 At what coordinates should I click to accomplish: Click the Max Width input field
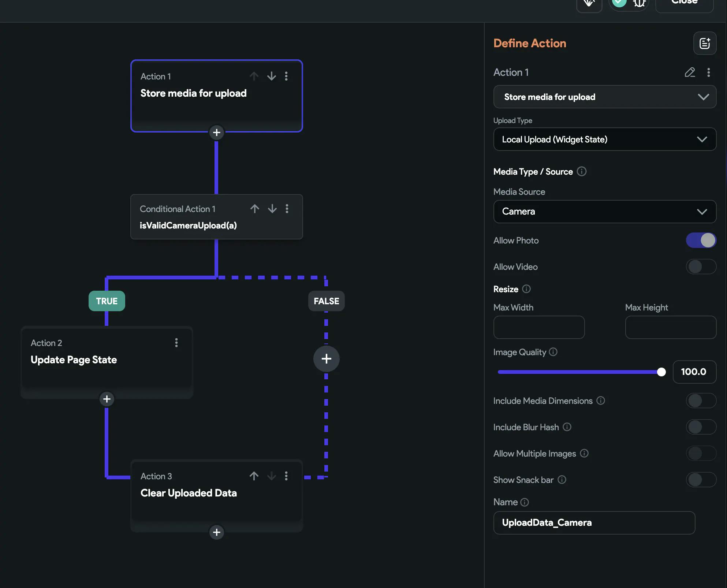click(539, 327)
